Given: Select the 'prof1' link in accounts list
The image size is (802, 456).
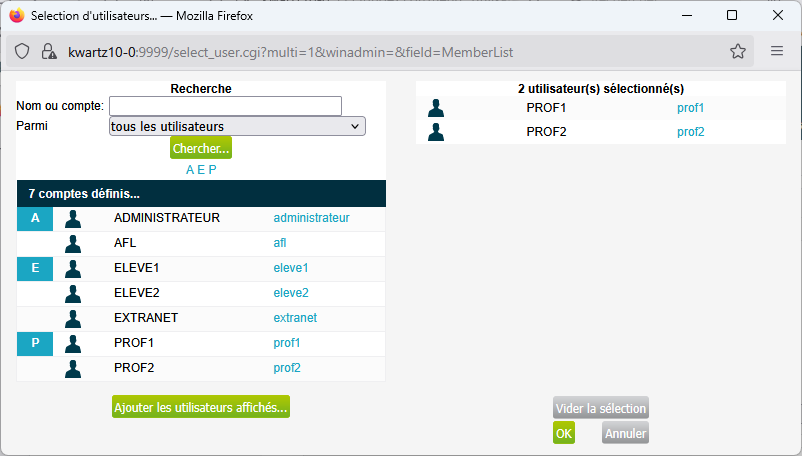Looking at the screenshot, I should tap(286, 343).
